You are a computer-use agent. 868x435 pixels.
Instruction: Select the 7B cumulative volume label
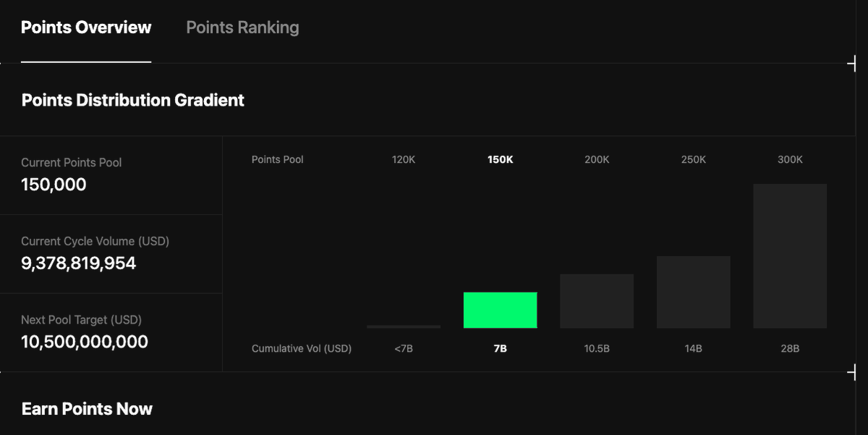tap(500, 348)
